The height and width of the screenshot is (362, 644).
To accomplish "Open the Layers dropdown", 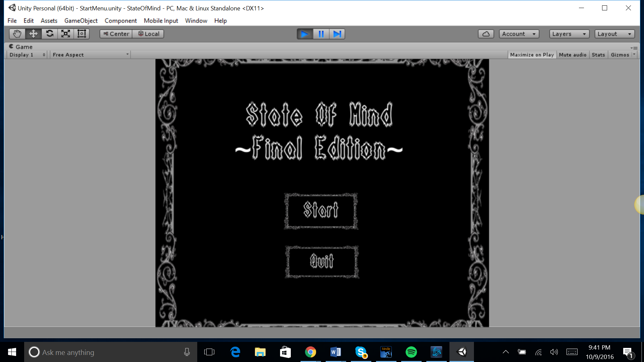I will coord(569,34).
